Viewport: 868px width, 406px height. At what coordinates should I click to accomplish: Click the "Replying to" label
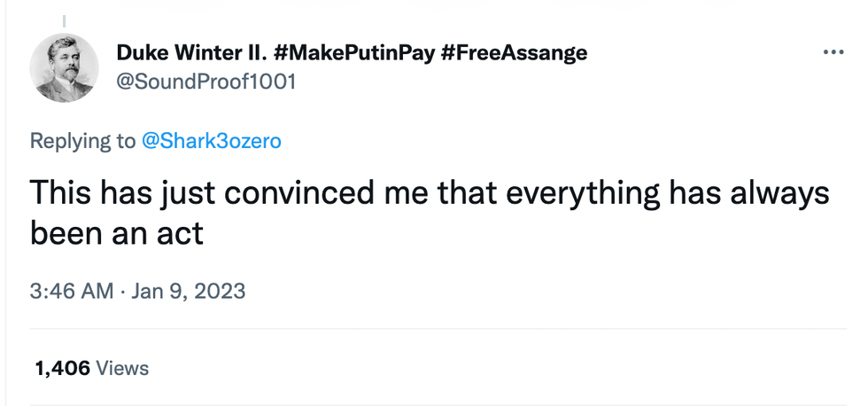(x=82, y=140)
